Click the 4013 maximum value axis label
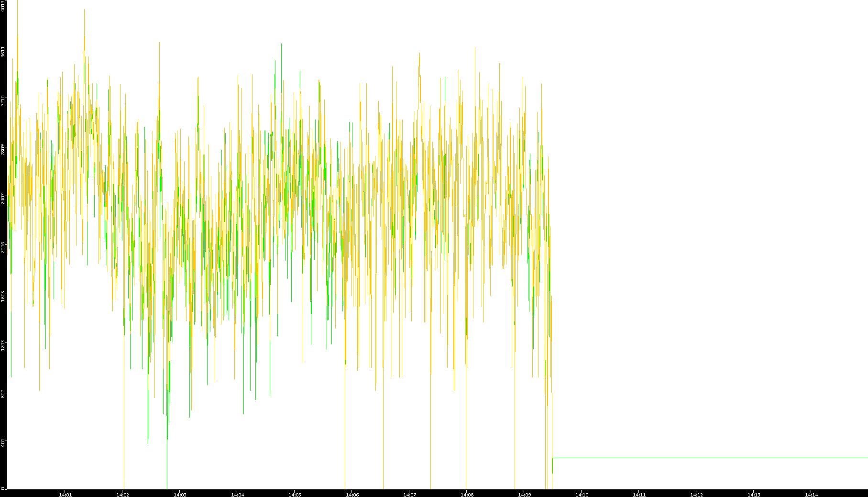868x497 pixels. 3,6
